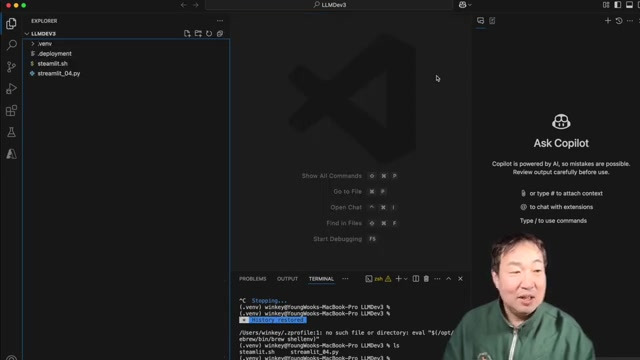Collapse all folders in Explorer
This screenshot has height=360, width=640.
pos(220,33)
